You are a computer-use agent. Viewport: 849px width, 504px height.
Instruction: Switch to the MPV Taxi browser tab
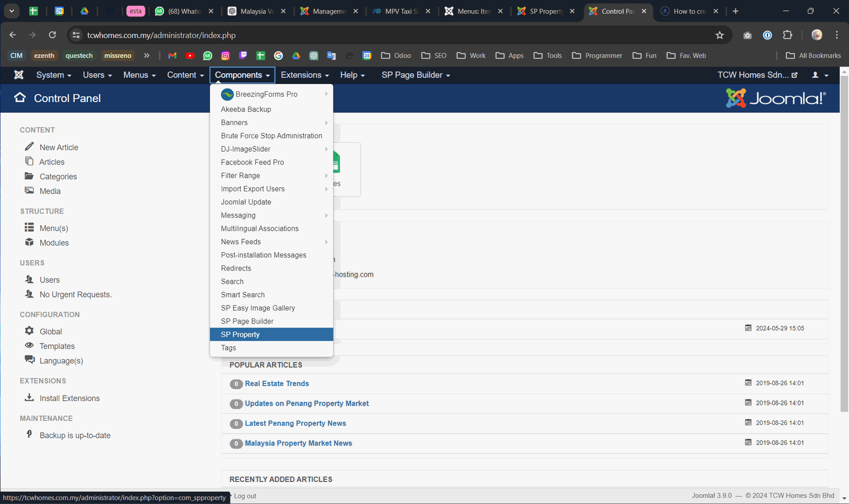click(x=402, y=11)
